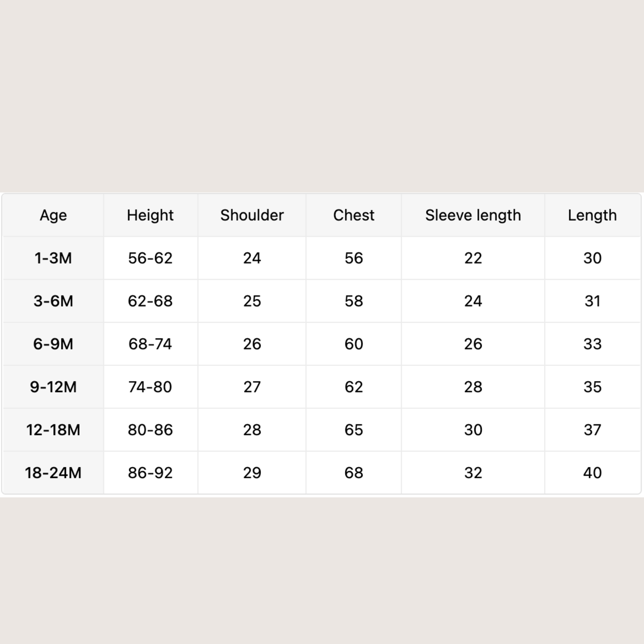Select the Length column header
The image size is (644, 644).
tap(592, 215)
